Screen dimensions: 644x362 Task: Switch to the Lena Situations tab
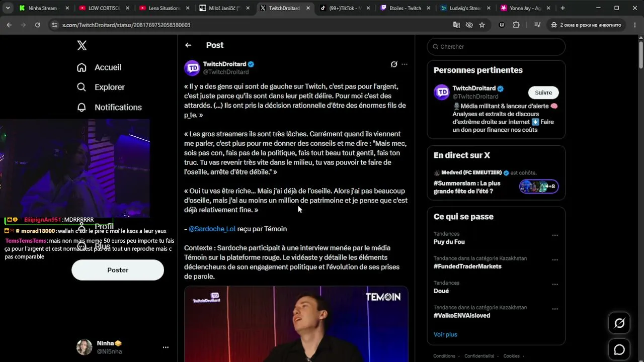[164, 8]
